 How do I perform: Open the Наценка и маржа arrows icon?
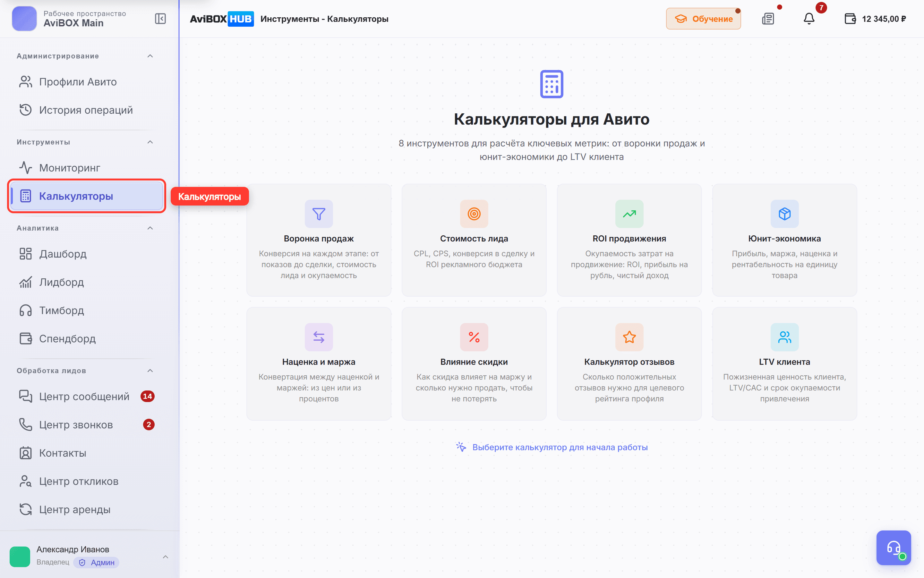tap(319, 337)
